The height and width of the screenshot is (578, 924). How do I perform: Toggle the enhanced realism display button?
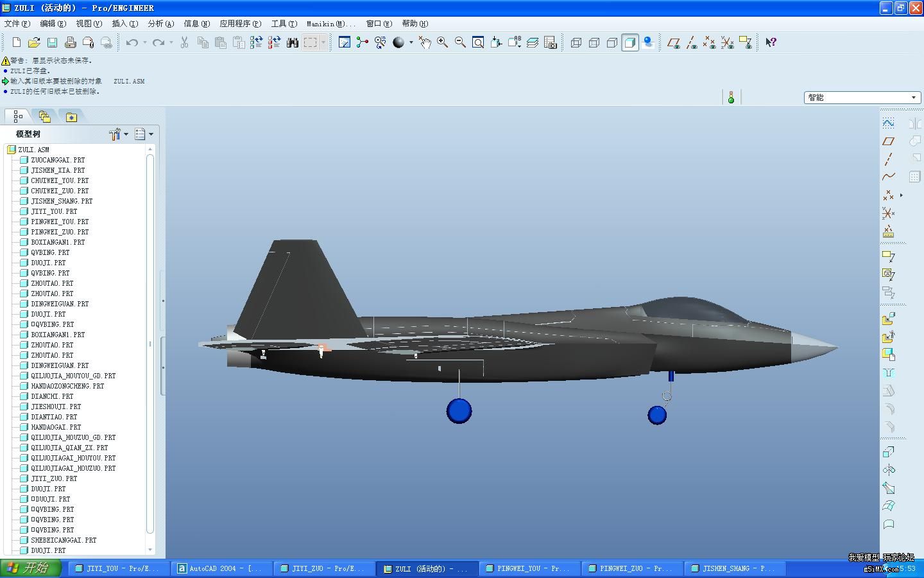pyautogui.click(x=648, y=42)
